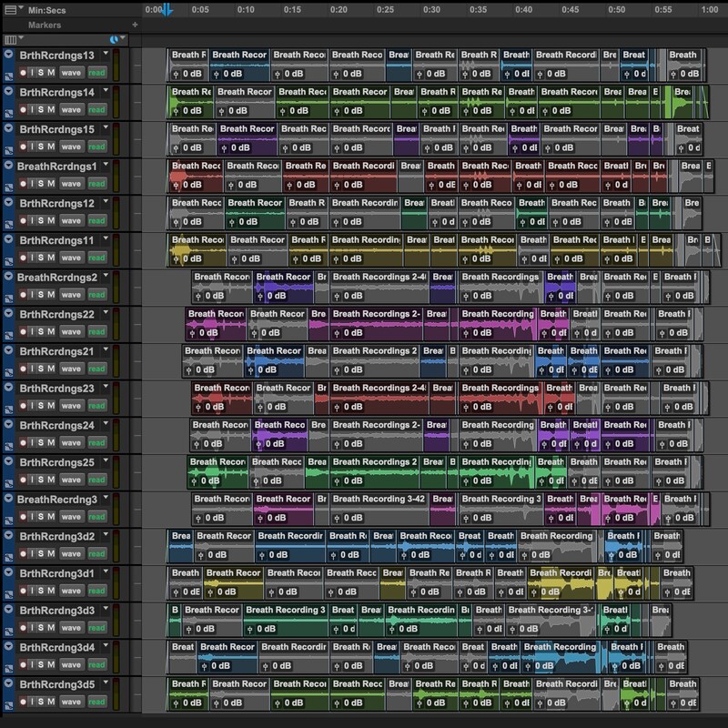Click the blue timebase clock icon
728x728 pixels.
click(x=114, y=40)
